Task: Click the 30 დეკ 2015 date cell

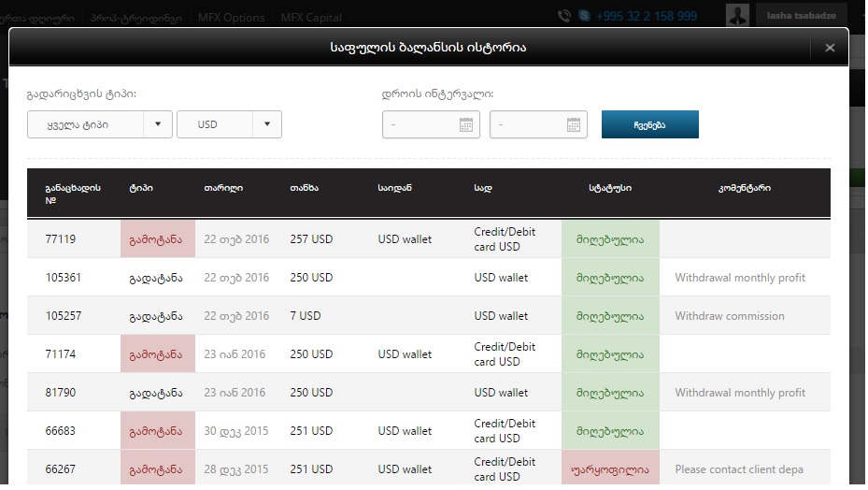Action: click(235, 431)
